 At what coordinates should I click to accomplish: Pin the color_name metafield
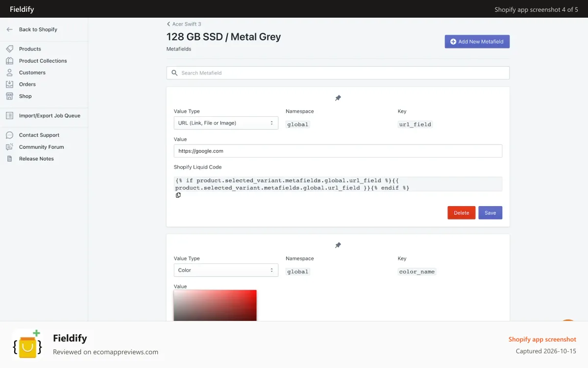338,245
